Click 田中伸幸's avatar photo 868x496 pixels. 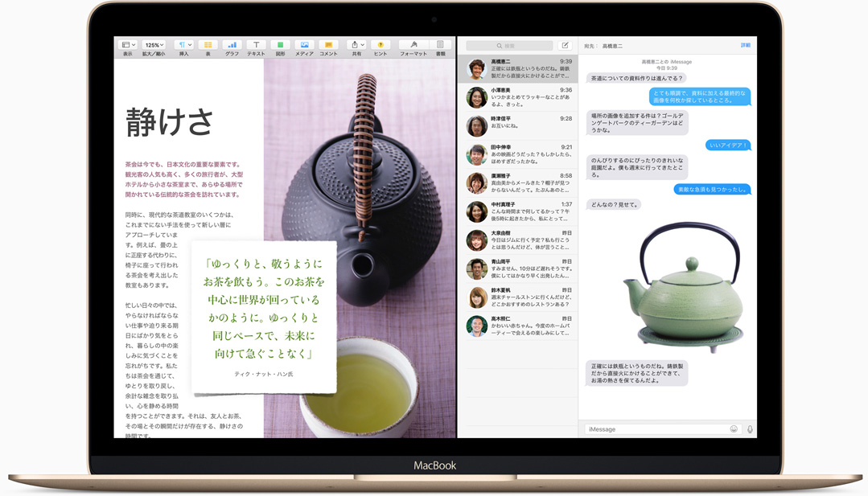point(476,155)
